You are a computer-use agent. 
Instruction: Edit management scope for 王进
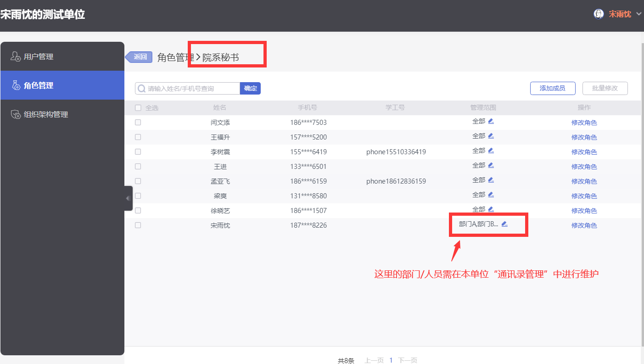491,165
